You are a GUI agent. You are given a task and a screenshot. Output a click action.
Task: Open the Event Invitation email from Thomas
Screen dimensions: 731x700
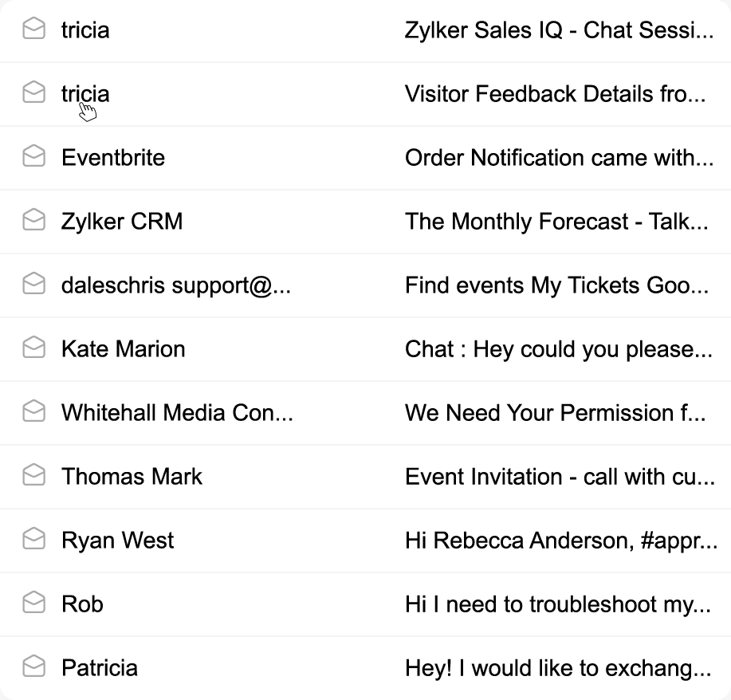coord(559,477)
